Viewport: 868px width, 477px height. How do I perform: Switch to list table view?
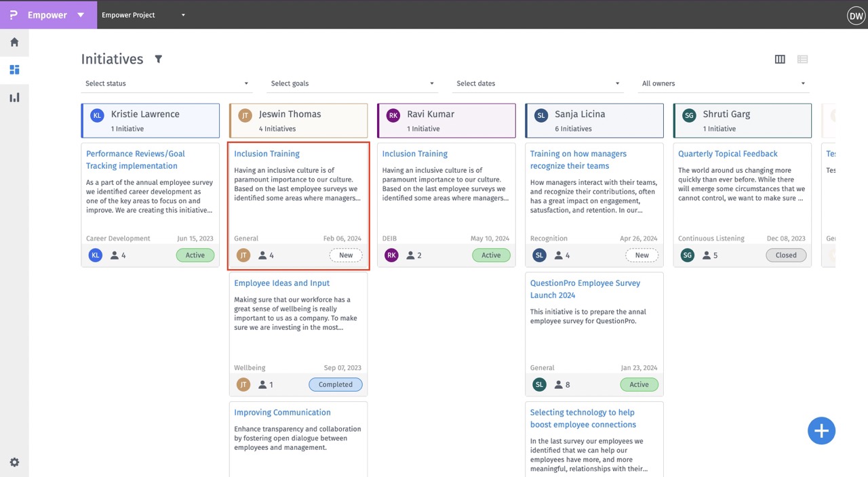802,60
